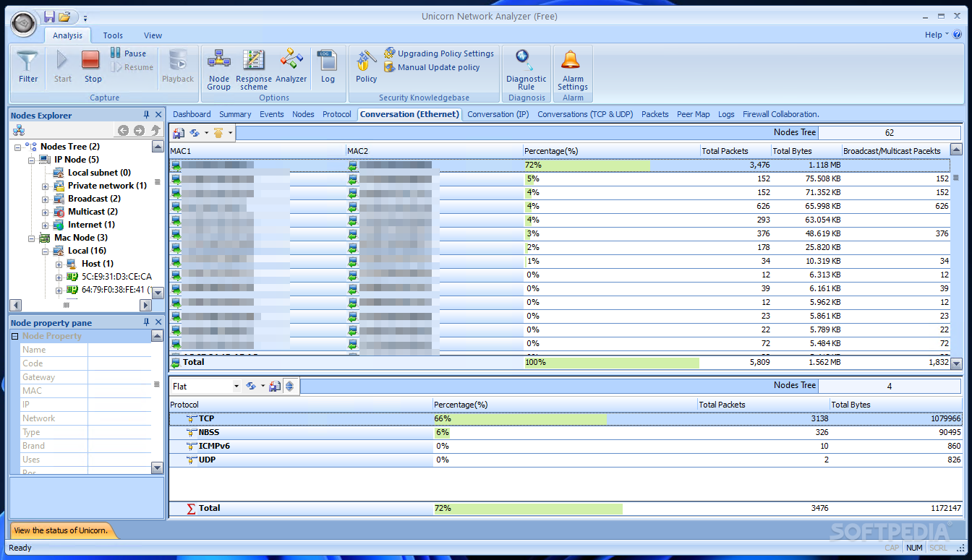Click the View the status of Unicorn tab
The image size is (972, 560).
61,530
